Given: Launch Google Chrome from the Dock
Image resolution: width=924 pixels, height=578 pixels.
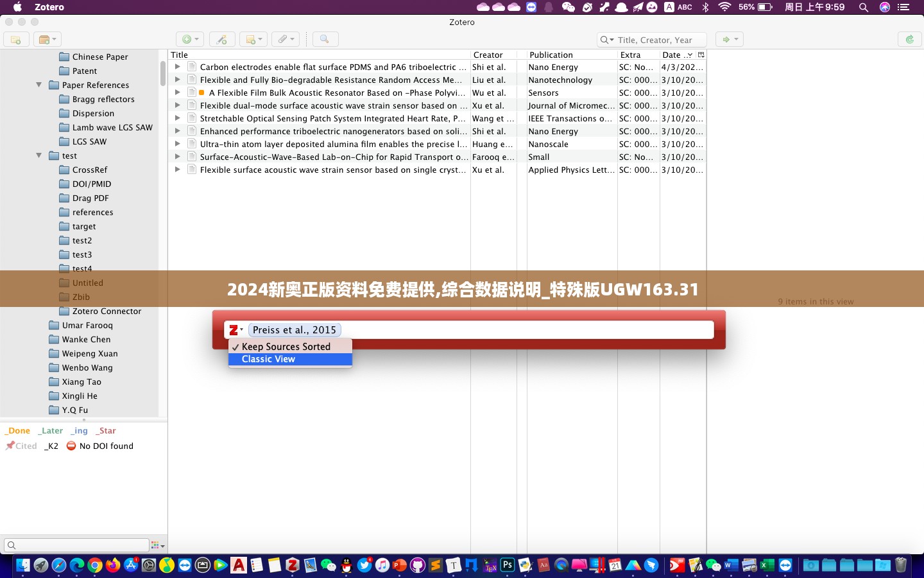Looking at the screenshot, I should [x=95, y=565].
